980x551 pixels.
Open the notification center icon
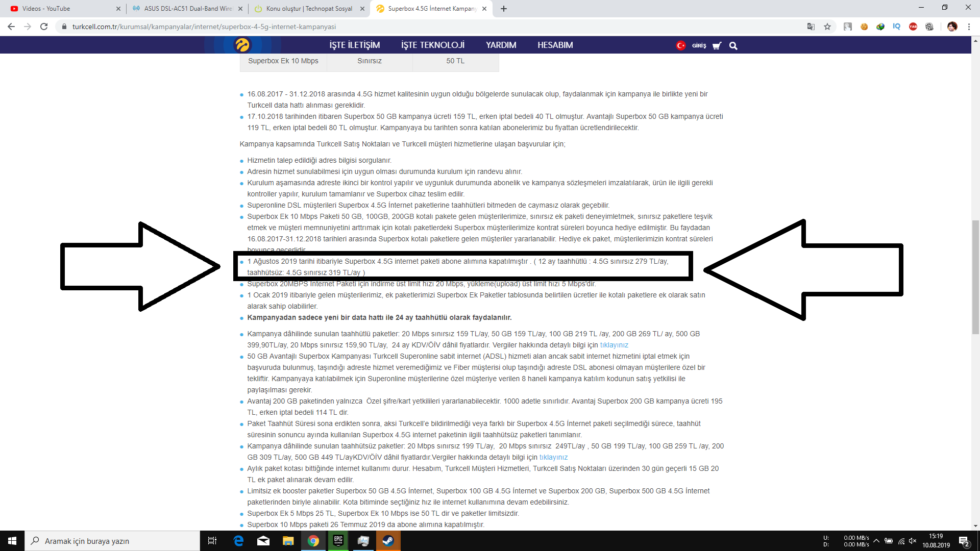[964, 541]
